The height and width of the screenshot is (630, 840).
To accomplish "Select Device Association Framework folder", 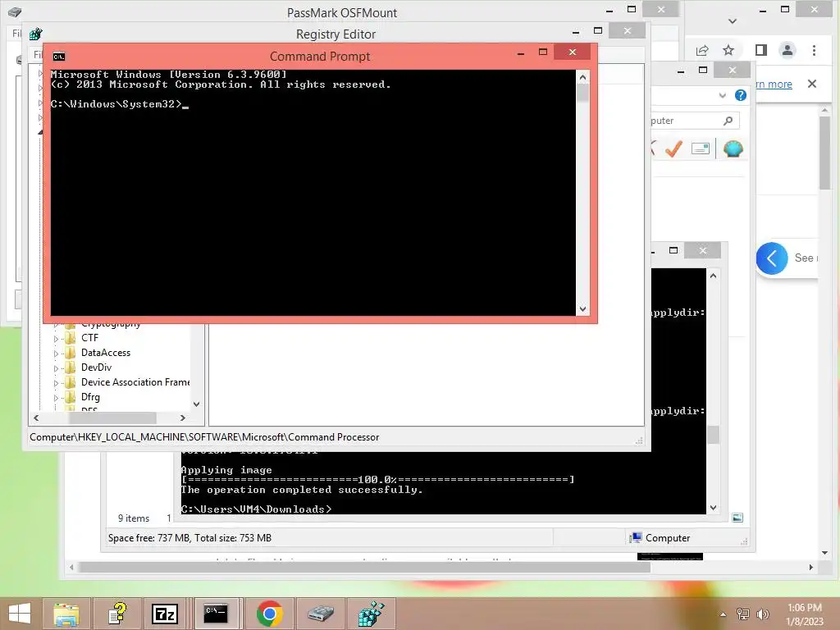I will 135,382.
